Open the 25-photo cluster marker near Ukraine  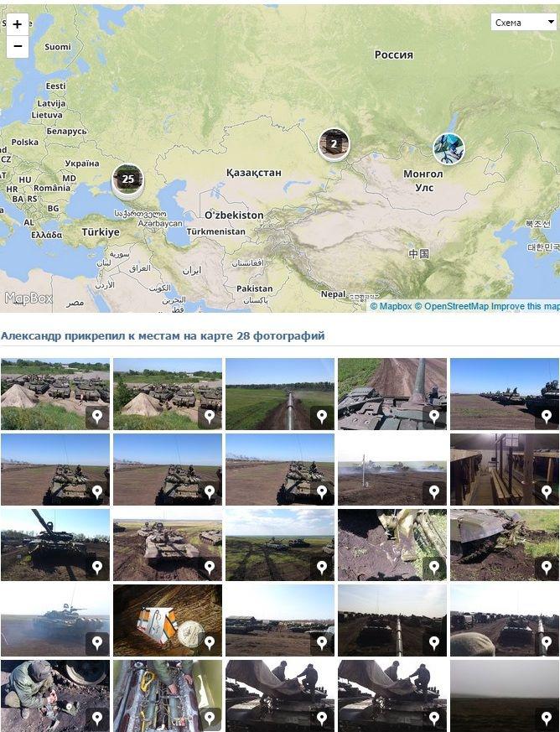[128, 179]
